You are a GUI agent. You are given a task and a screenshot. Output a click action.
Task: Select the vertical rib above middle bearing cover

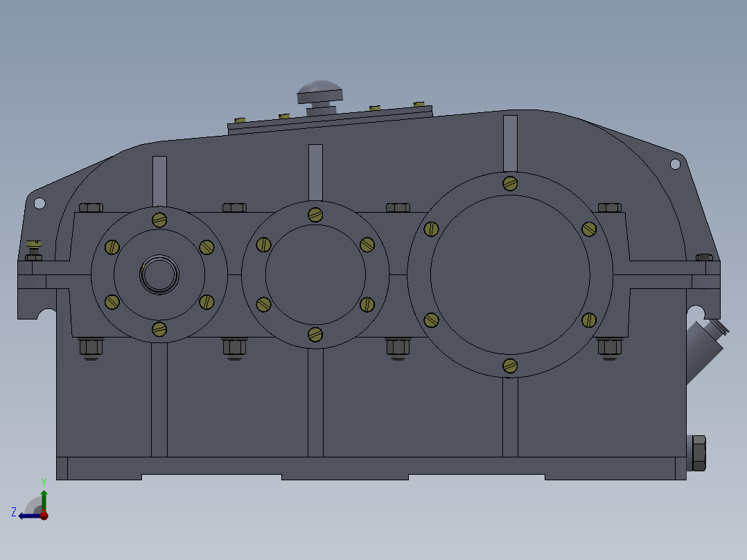pyautogui.click(x=315, y=173)
